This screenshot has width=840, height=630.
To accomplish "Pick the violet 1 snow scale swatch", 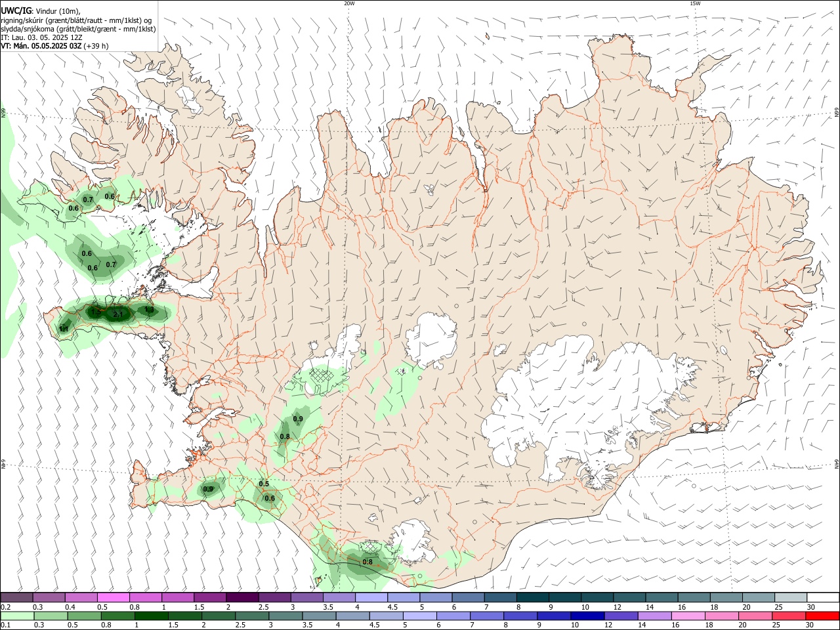I will coord(178,597).
